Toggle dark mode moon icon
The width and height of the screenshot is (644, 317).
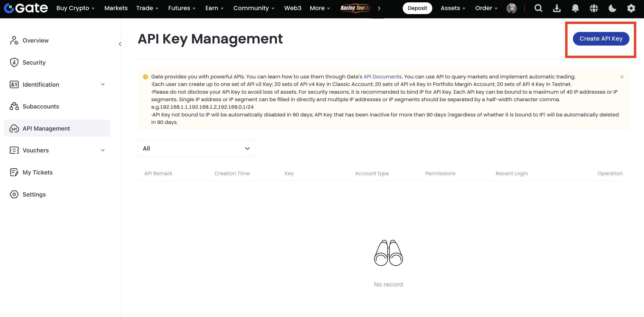(x=612, y=8)
